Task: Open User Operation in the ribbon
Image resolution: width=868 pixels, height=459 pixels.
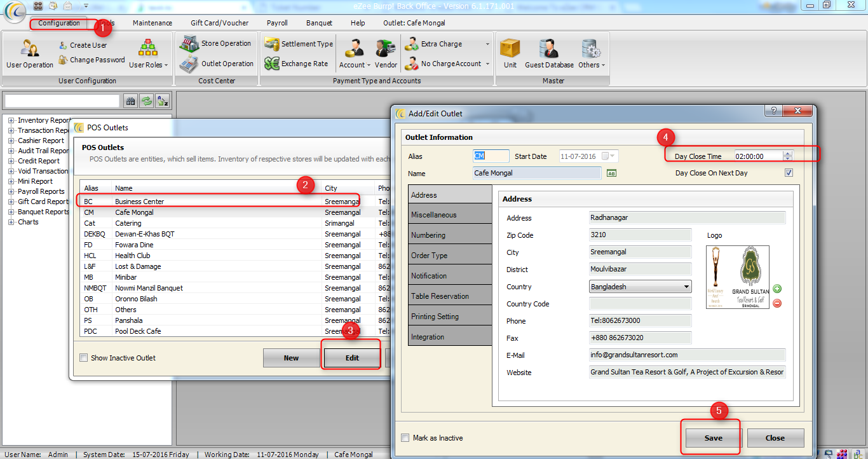Action: (29, 53)
